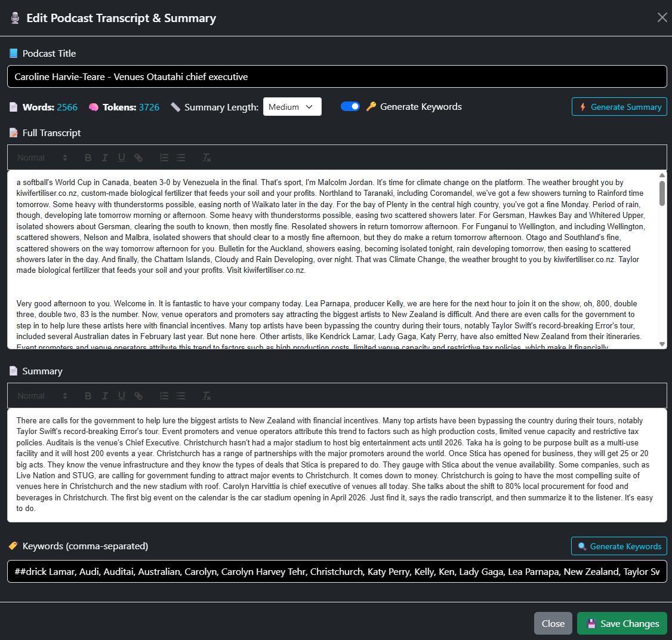Start bullet list in Summary toolbar
This screenshot has width=672, height=640.
181,396
